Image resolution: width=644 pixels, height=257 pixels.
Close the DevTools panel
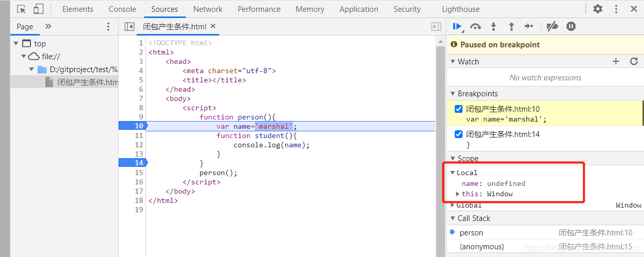tap(634, 9)
